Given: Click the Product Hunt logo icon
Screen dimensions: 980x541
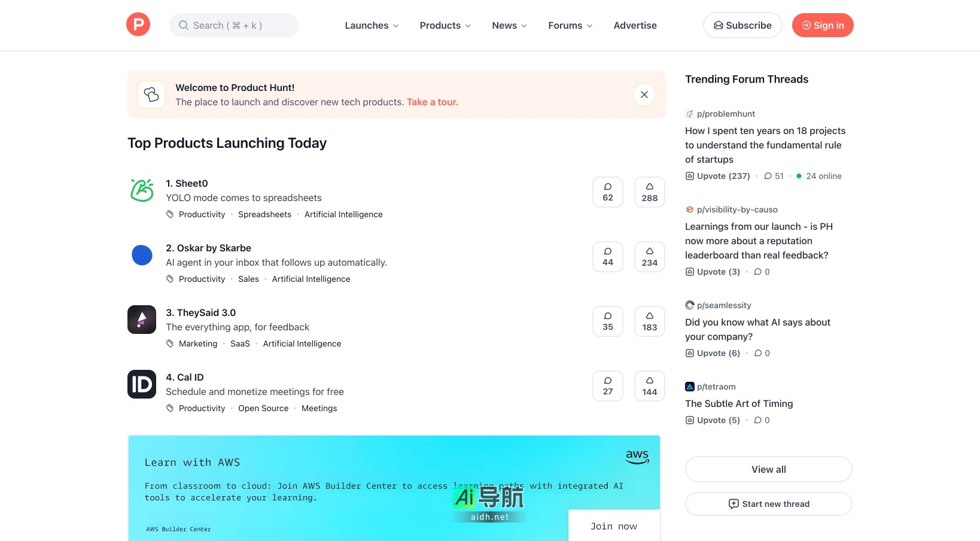Looking at the screenshot, I should point(138,25).
